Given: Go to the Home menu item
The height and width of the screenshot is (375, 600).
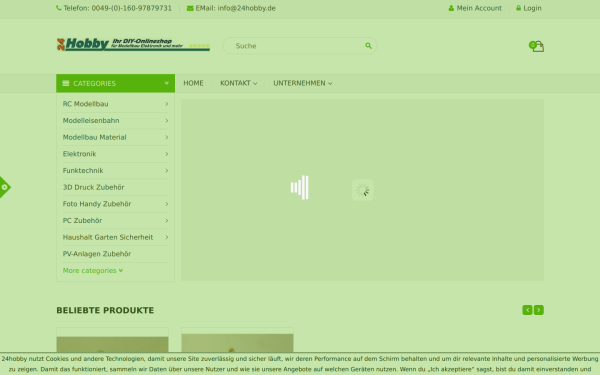Looking at the screenshot, I should point(193,83).
